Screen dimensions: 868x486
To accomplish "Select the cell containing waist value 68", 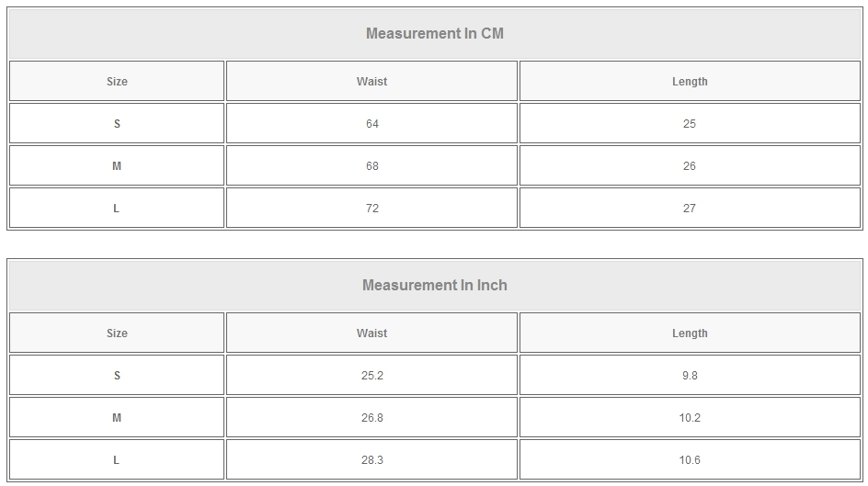I will (x=371, y=166).
